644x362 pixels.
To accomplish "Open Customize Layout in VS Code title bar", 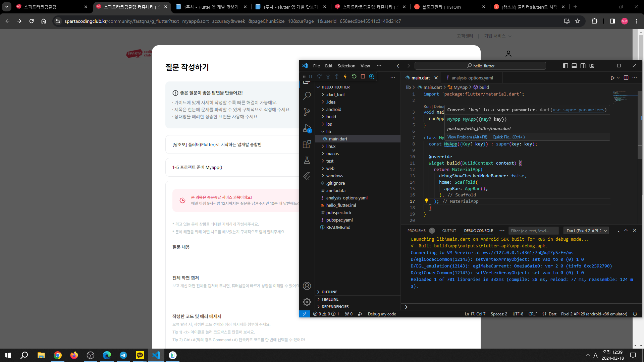I will [592, 66].
